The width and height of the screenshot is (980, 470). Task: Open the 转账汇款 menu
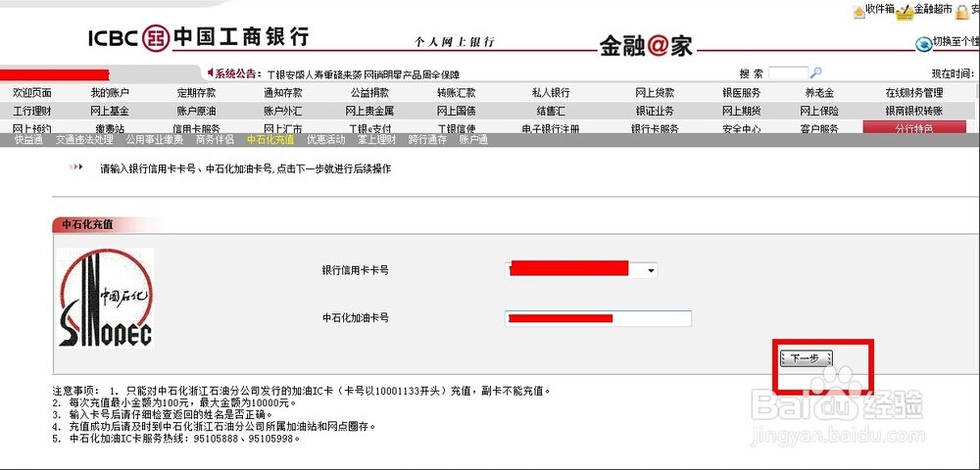457,93
